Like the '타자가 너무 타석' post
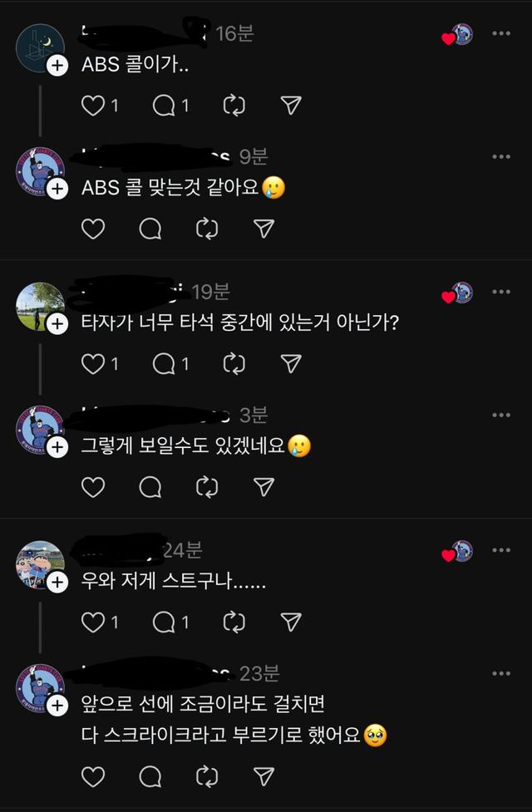Screen dimensions: 532x812 click(93, 363)
